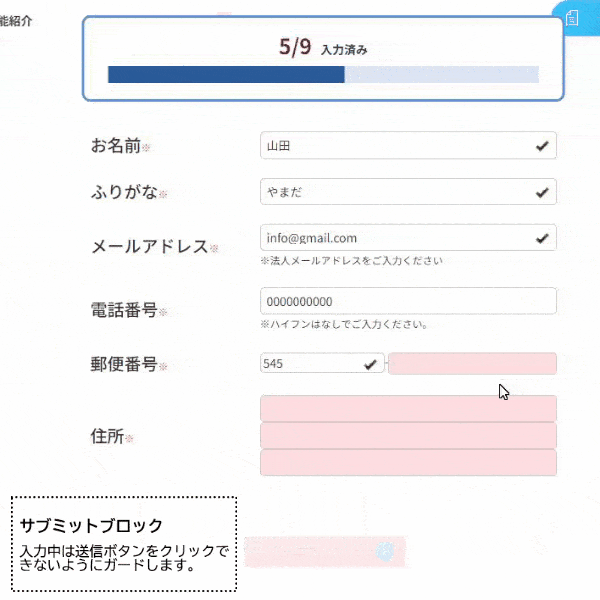Click the empty second postal code field
This screenshot has height=600, width=600.
pyautogui.click(x=472, y=364)
